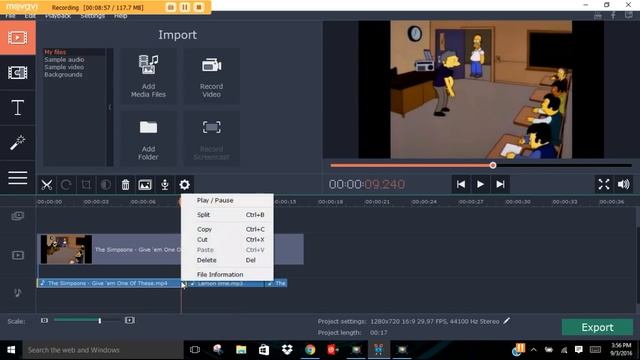Click the Search the web and Windows box
Viewport: 640px width, 360px height.
pyautogui.click(x=103, y=350)
